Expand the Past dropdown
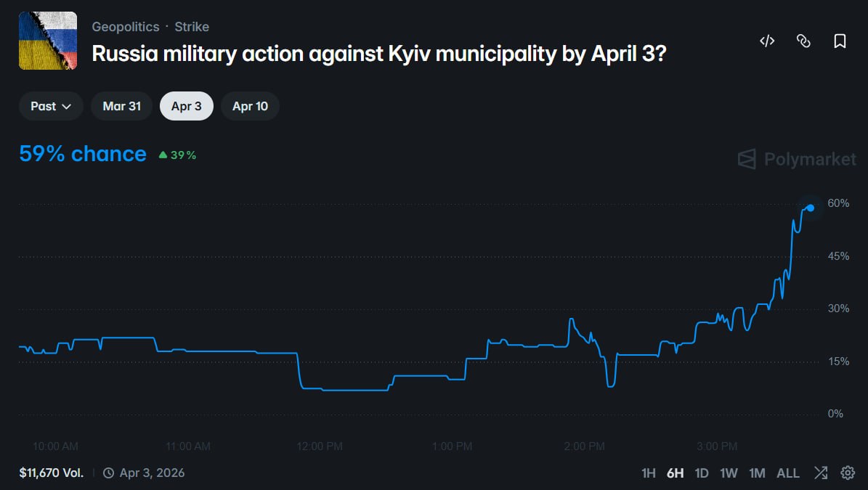The image size is (868, 490). coord(51,106)
